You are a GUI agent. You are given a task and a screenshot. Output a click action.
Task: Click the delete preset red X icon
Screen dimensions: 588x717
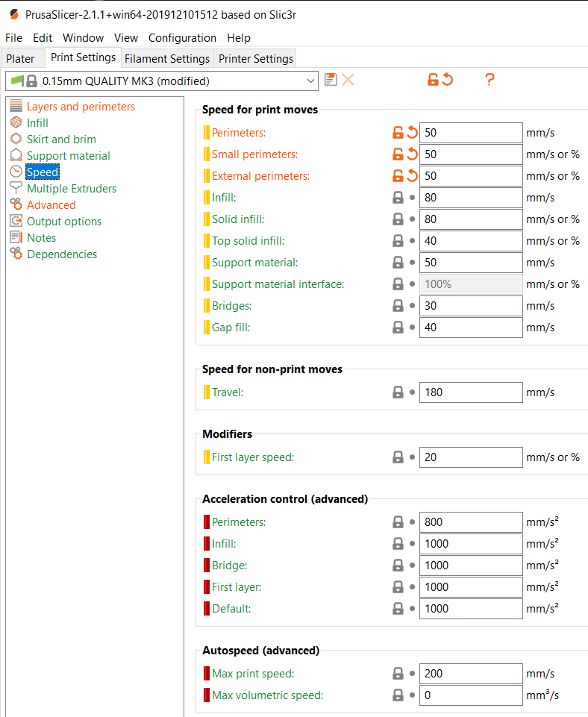click(348, 80)
